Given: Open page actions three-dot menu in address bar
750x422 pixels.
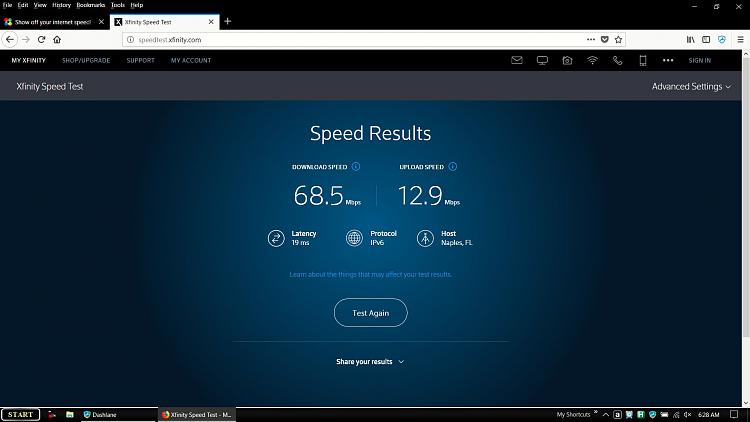Looking at the screenshot, I should pos(591,40).
